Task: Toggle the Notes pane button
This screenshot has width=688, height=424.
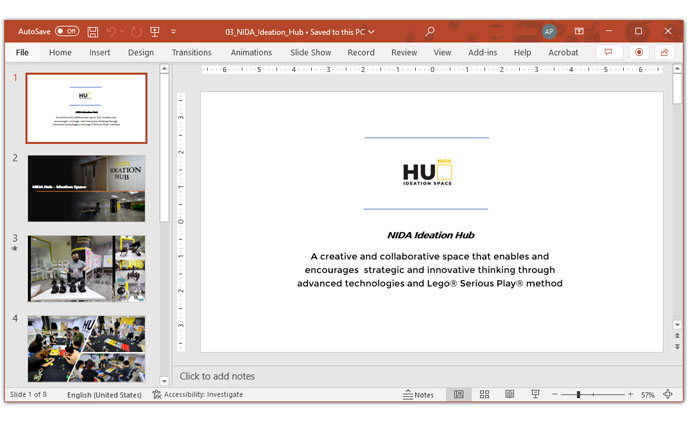Action: point(418,395)
